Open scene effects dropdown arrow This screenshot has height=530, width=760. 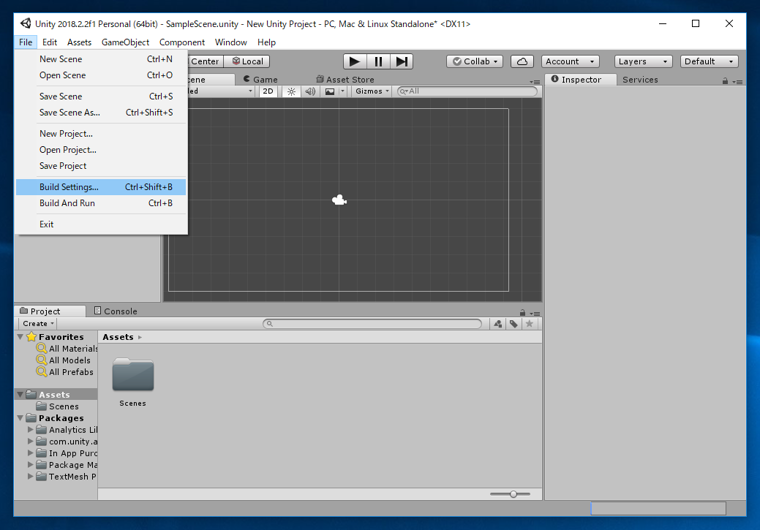(x=343, y=91)
